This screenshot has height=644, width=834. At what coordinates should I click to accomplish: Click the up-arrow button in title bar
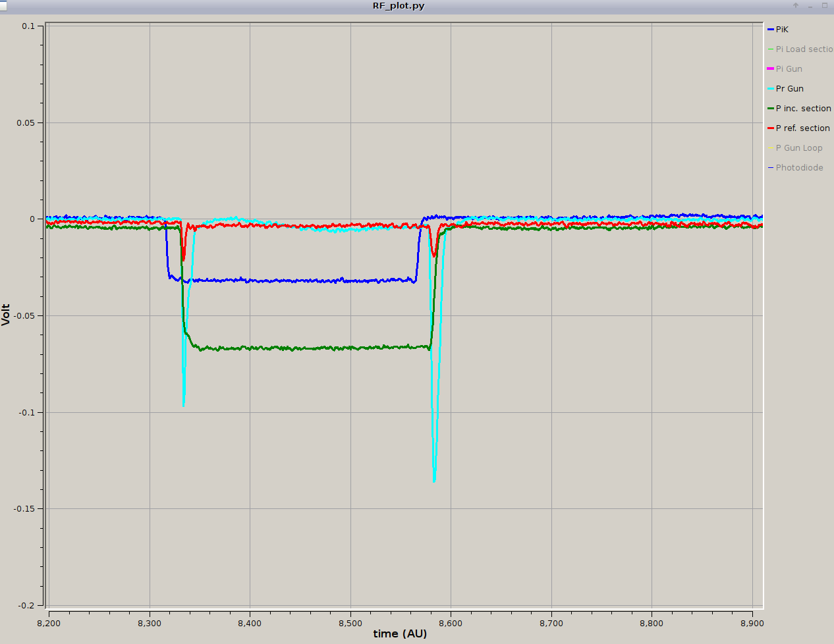[796, 6]
